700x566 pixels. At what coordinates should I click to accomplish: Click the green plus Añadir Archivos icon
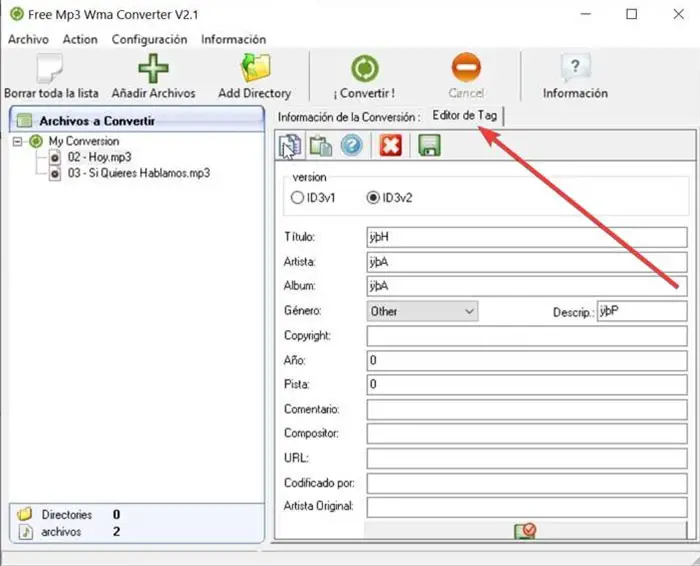point(153,68)
